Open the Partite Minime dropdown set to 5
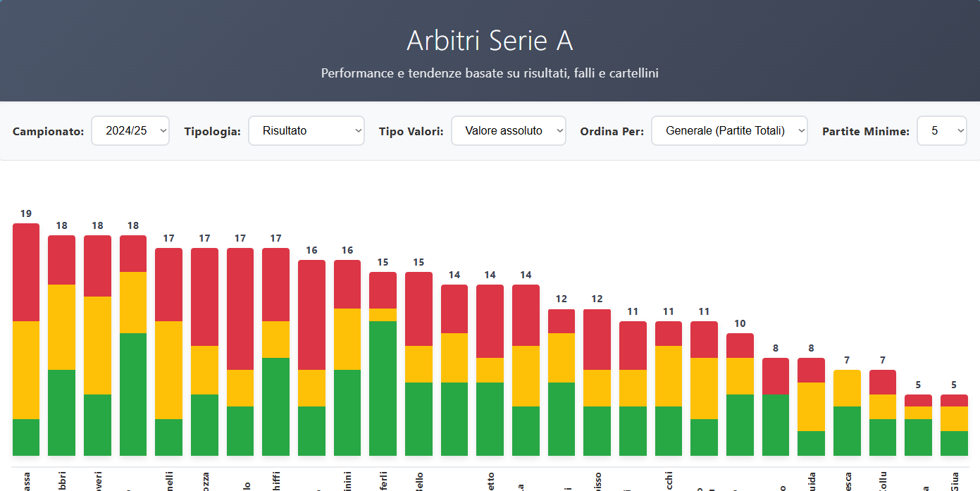This screenshot has height=491, width=980. pyautogui.click(x=942, y=130)
